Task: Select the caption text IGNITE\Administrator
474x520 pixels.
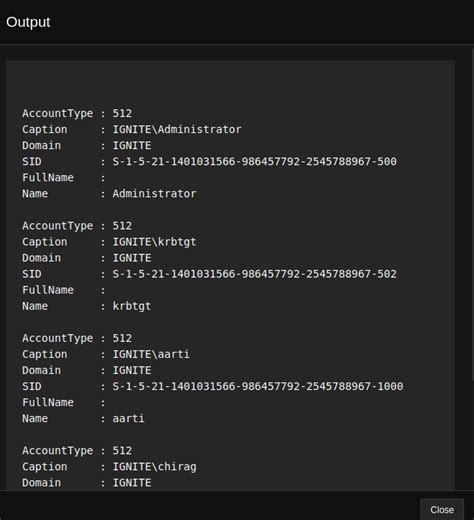Action: pyautogui.click(x=177, y=129)
